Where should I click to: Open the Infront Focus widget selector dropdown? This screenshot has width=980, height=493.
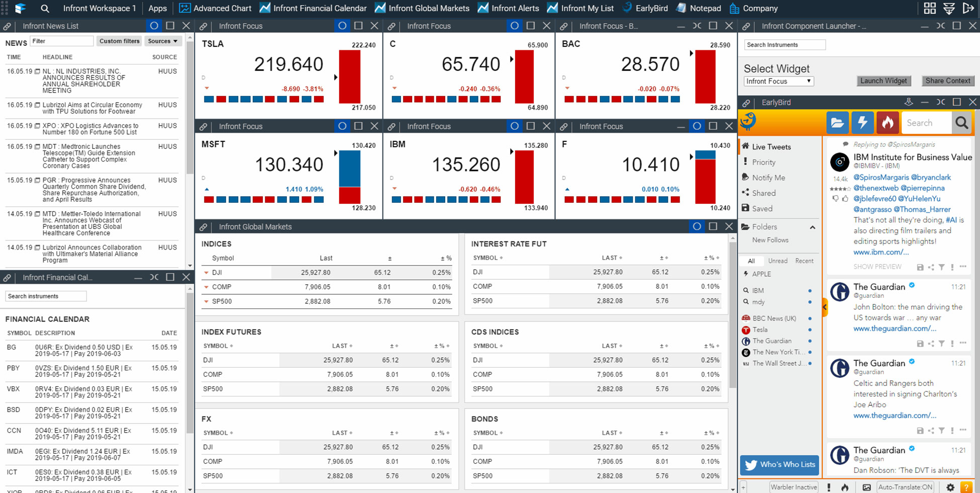778,81
